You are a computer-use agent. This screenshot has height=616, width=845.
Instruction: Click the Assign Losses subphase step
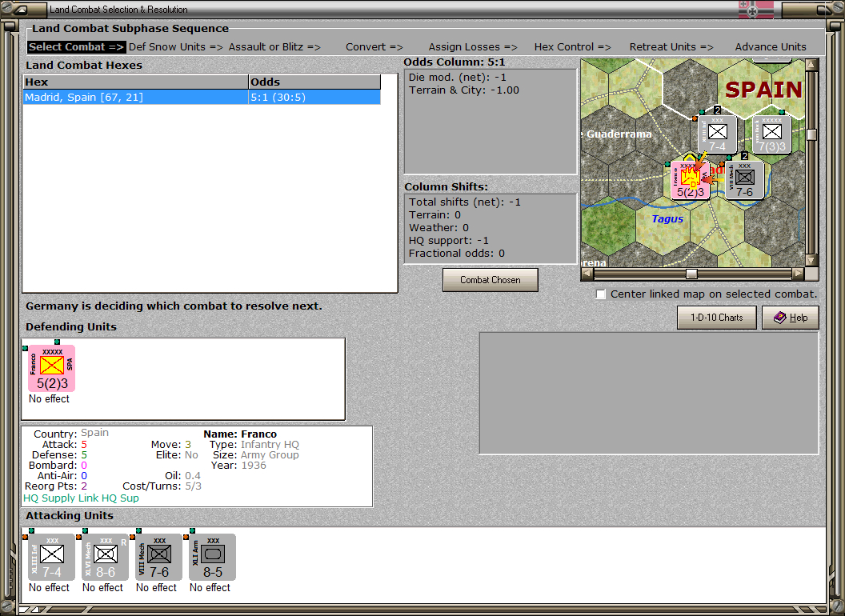coord(473,47)
